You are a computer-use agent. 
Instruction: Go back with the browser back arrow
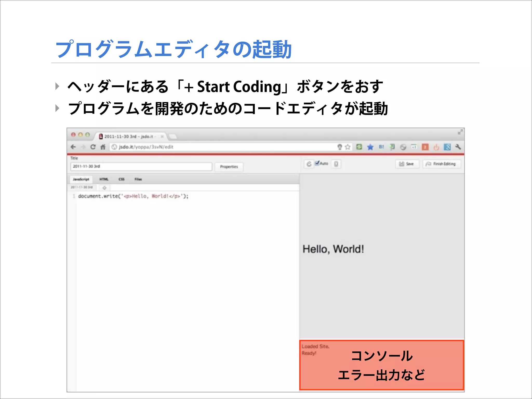click(73, 147)
